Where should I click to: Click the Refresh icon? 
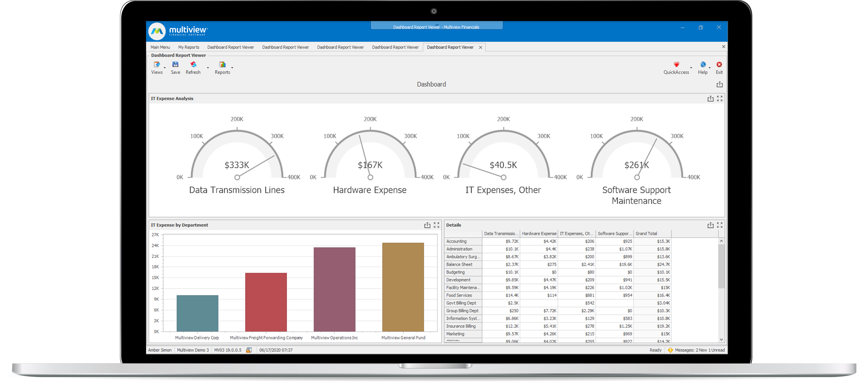pos(193,64)
